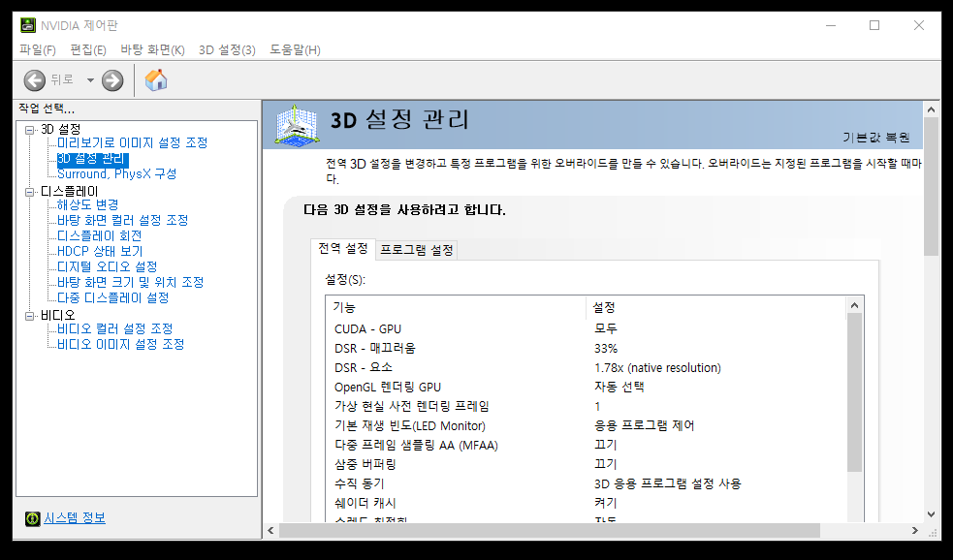Click the NVIDIA Control Panel title icon
The width and height of the screenshot is (953, 560).
click(x=28, y=25)
